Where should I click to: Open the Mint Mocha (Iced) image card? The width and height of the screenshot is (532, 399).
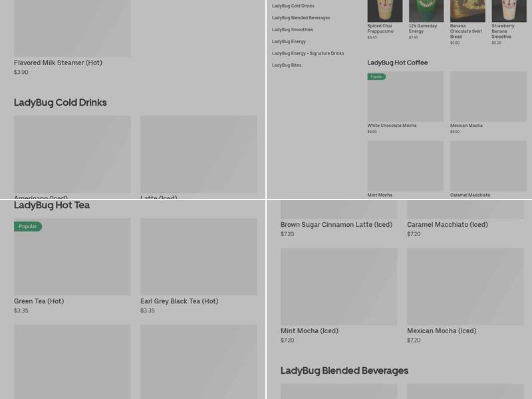point(339,287)
